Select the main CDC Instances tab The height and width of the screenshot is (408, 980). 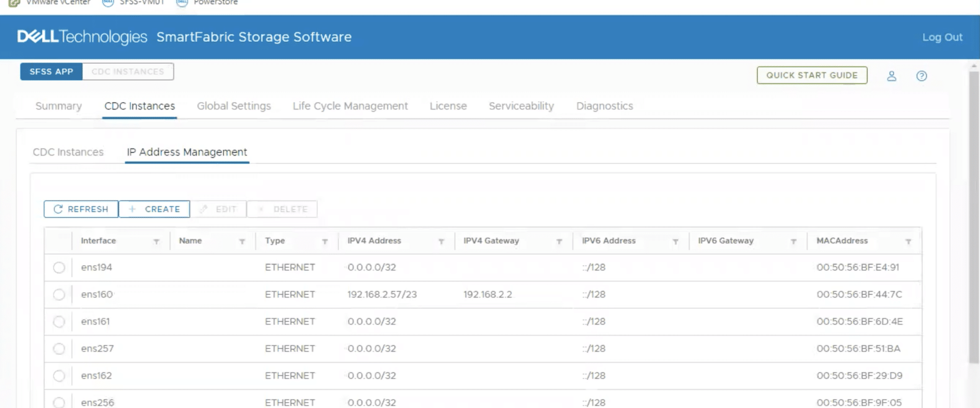(140, 106)
